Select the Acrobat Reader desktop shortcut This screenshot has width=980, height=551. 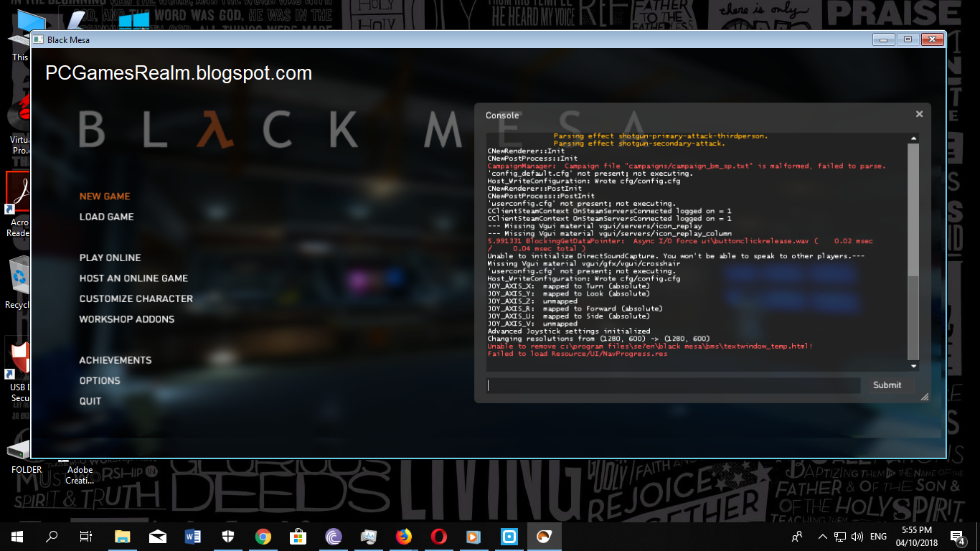(17, 204)
